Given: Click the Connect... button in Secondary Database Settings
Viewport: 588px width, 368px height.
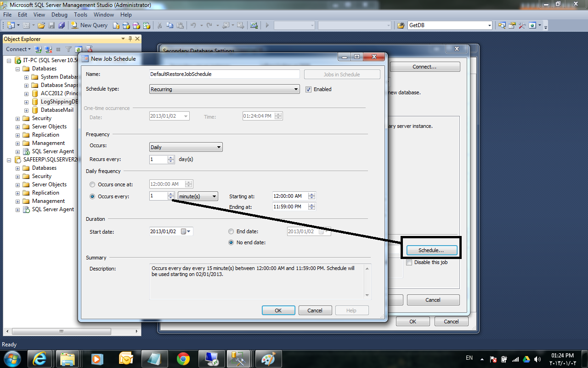Looking at the screenshot, I should point(425,67).
